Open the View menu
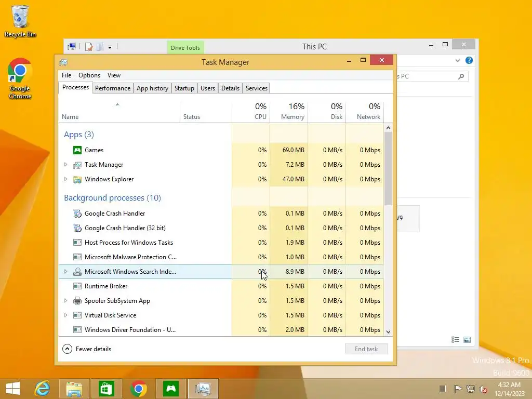This screenshot has width=532, height=399. tap(114, 75)
